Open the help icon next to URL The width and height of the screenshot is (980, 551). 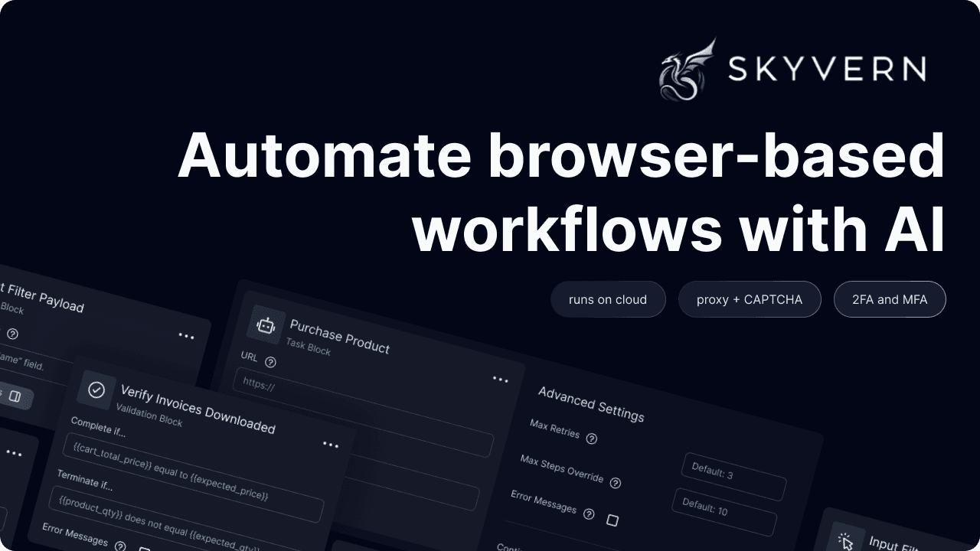270,362
